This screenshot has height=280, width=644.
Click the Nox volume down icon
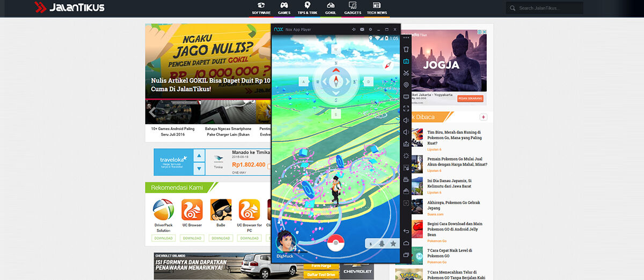click(x=406, y=132)
